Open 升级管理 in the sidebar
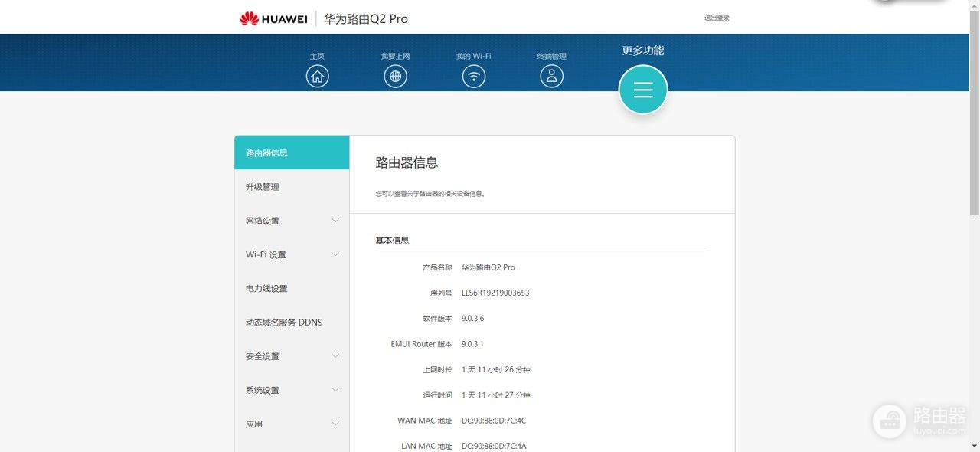 tap(263, 187)
